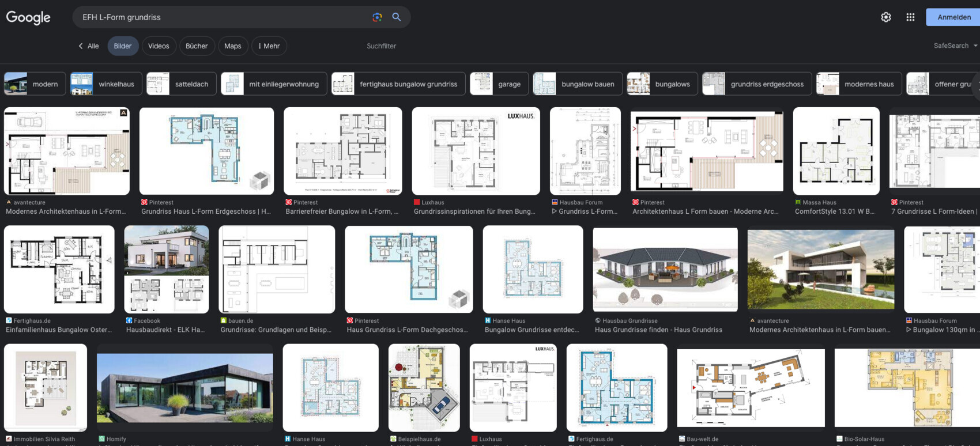
Task: Click the Anmelden button
Action: [953, 17]
